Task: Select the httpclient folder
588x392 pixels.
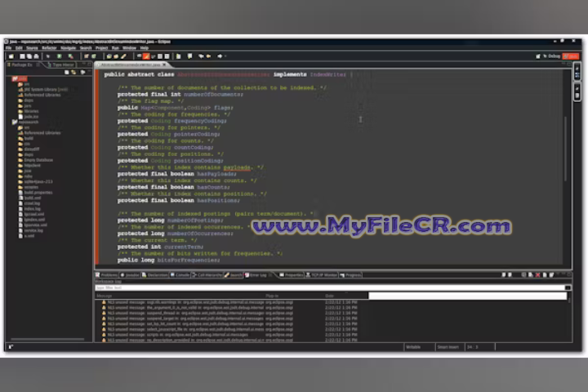Action: click(x=29, y=166)
